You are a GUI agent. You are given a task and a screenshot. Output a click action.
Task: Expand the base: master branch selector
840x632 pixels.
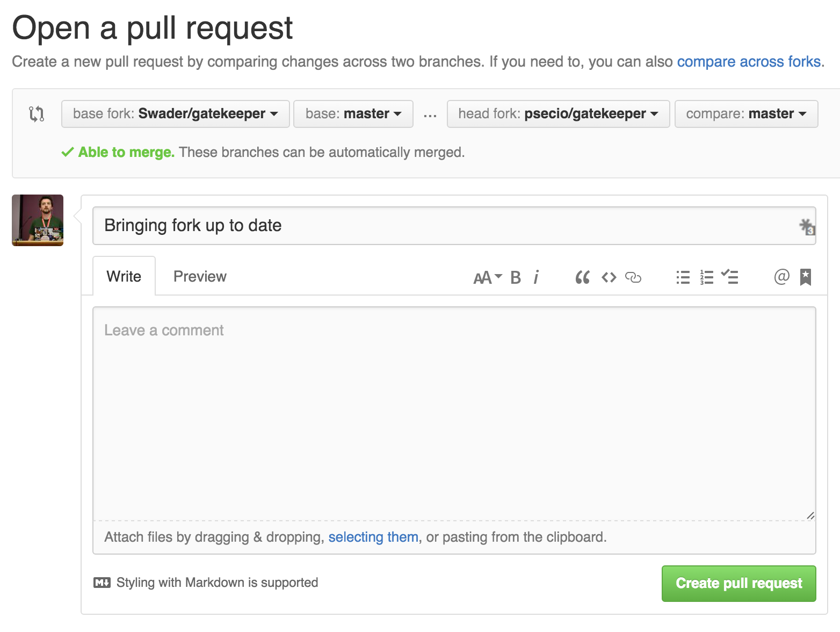pyautogui.click(x=353, y=114)
